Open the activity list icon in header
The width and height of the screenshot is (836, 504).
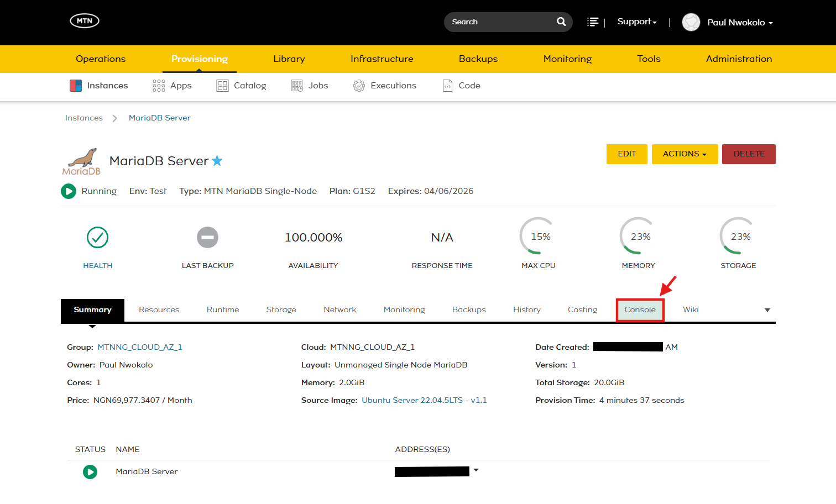click(593, 22)
